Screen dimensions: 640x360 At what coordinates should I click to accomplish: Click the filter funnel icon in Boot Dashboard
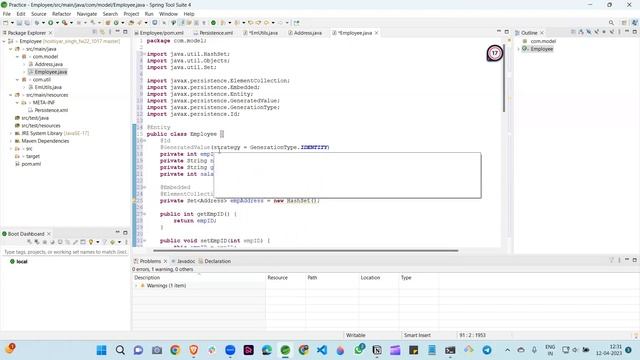[x=104, y=242]
